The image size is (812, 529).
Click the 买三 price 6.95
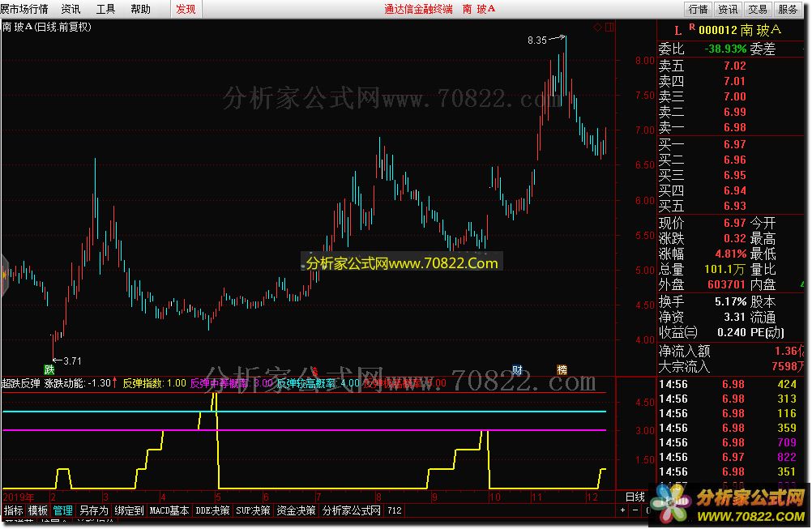click(x=734, y=176)
